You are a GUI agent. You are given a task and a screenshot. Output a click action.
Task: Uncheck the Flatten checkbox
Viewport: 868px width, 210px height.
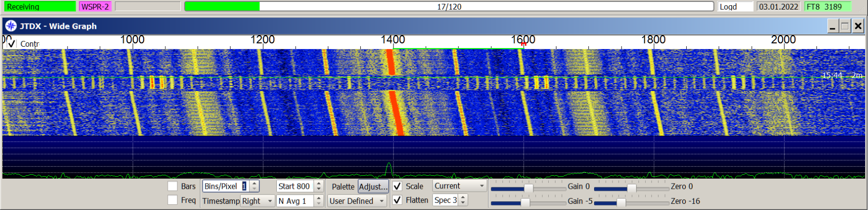[x=397, y=200]
